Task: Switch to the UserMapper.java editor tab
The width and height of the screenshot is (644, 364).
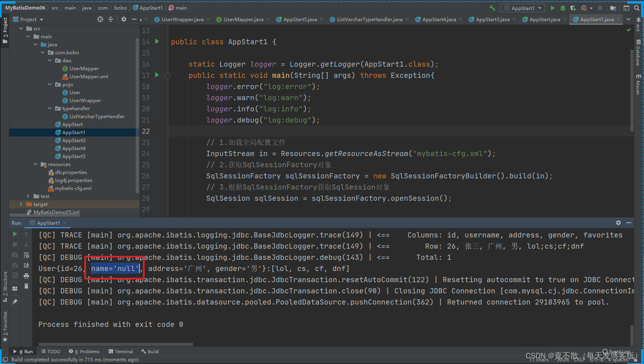Action: tap(243, 19)
